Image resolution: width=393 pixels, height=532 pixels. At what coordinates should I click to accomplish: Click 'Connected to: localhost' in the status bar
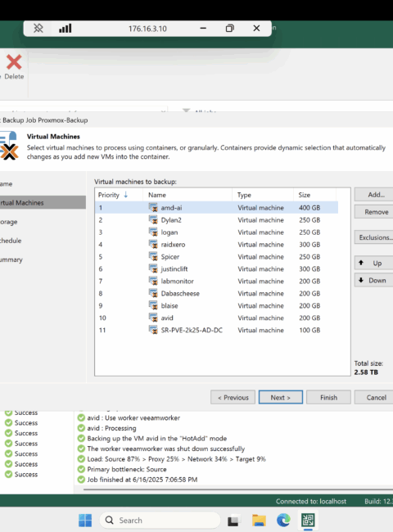click(x=311, y=501)
